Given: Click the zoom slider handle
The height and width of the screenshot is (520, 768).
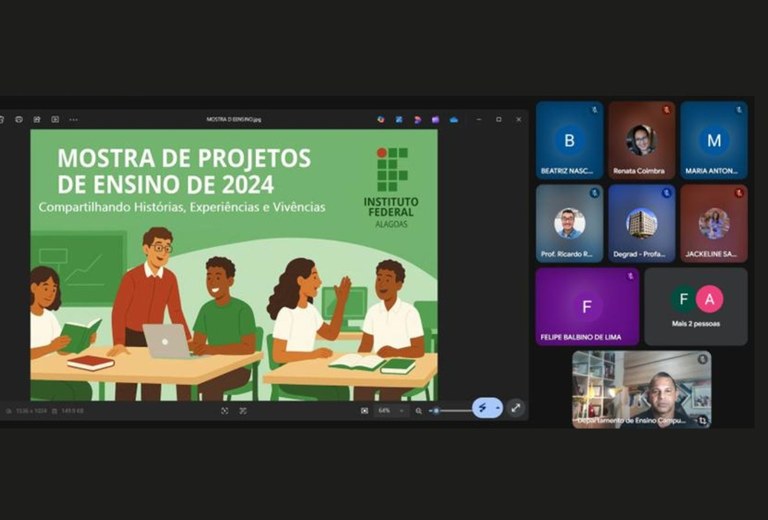Looking at the screenshot, I should (436, 410).
